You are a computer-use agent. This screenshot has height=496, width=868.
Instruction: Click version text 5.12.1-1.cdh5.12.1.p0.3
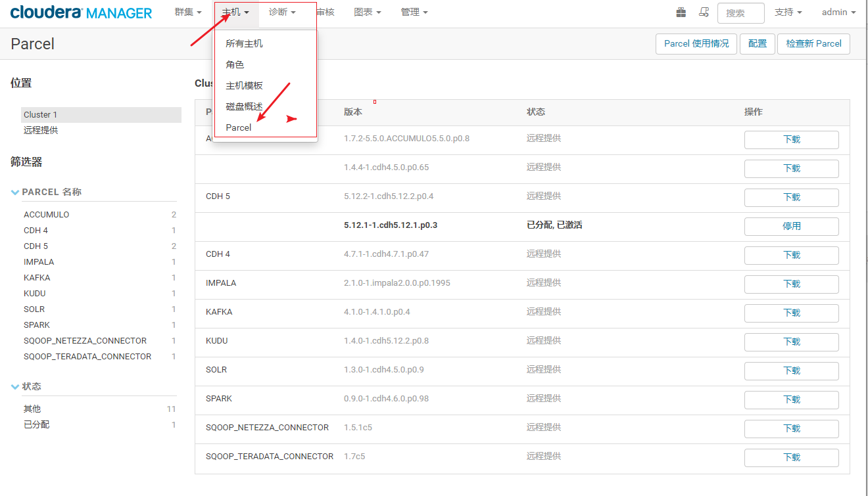pyautogui.click(x=391, y=225)
